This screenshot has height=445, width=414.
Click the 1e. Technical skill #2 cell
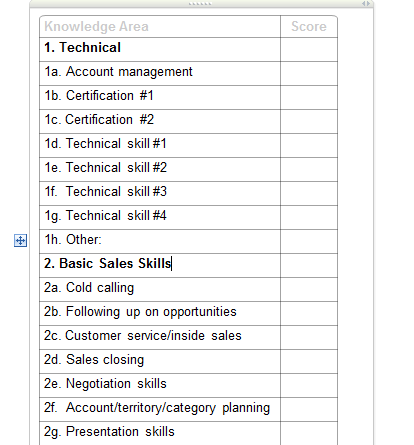pos(160,169)
